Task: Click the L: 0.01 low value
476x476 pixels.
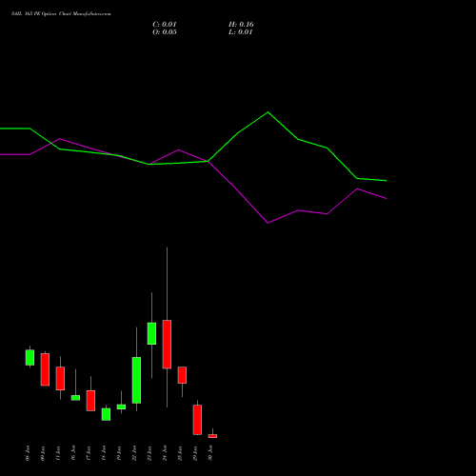Action: pos(240,32)
